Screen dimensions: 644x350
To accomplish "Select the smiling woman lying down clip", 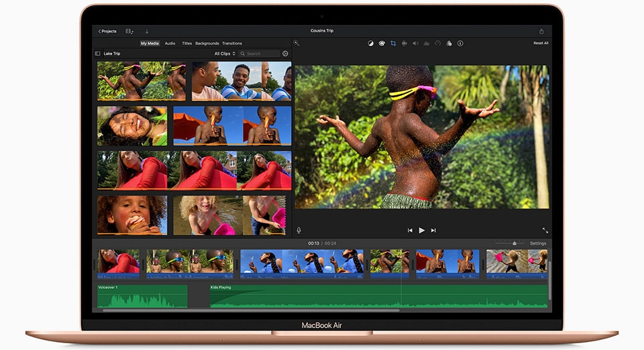I will [132, 126].
